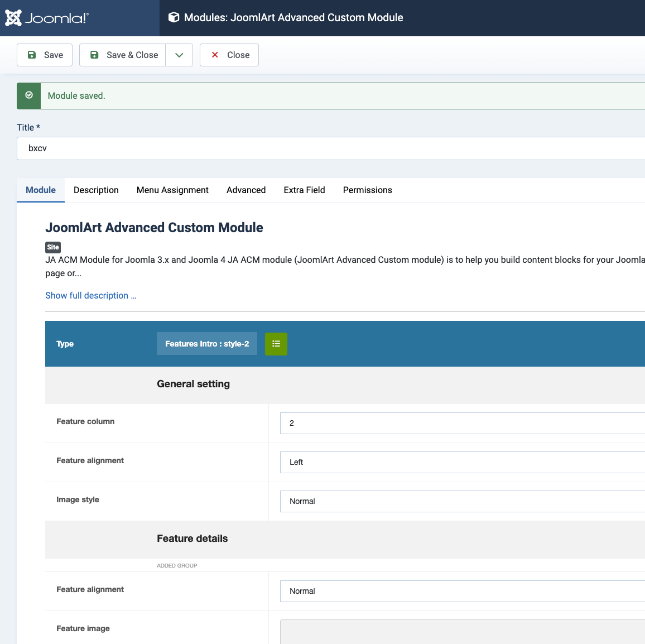Click the Joomla logo icon
Screen dimensions: 645x644
pyautogui.click(x=13, y=18)
